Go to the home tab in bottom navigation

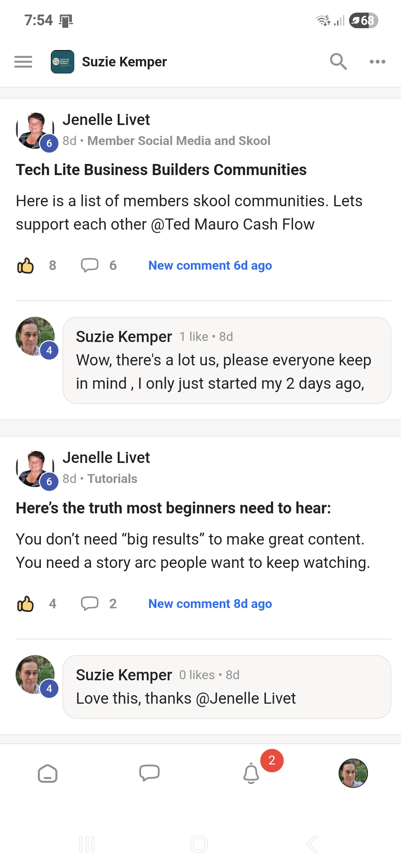point(48,773)
